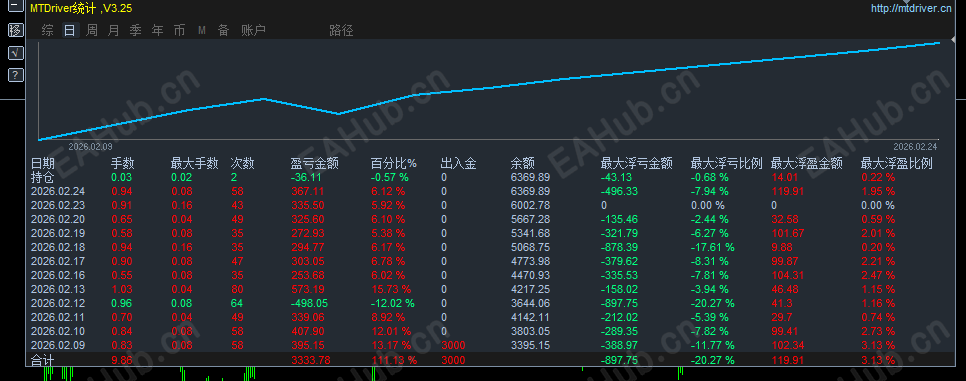
Task: Click the 80 trade count cell
Action: coord(237,289)
